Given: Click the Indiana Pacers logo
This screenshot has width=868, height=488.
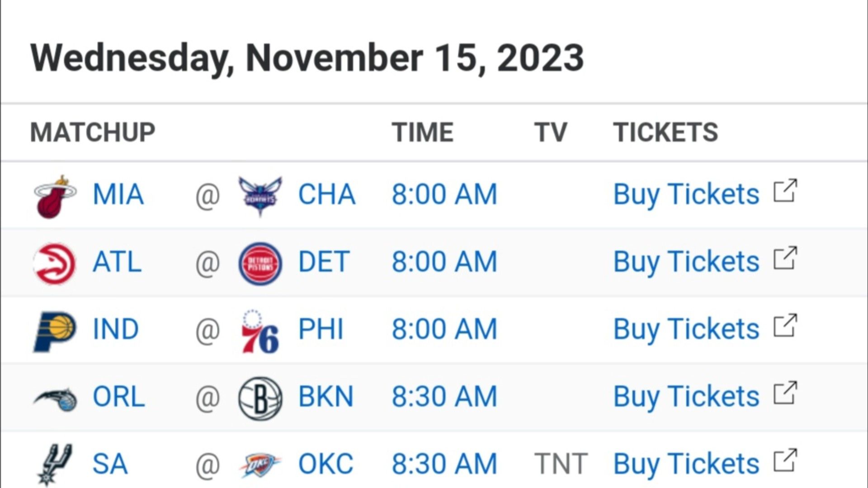Looking at the screenshot, I should tap(55, 331).
